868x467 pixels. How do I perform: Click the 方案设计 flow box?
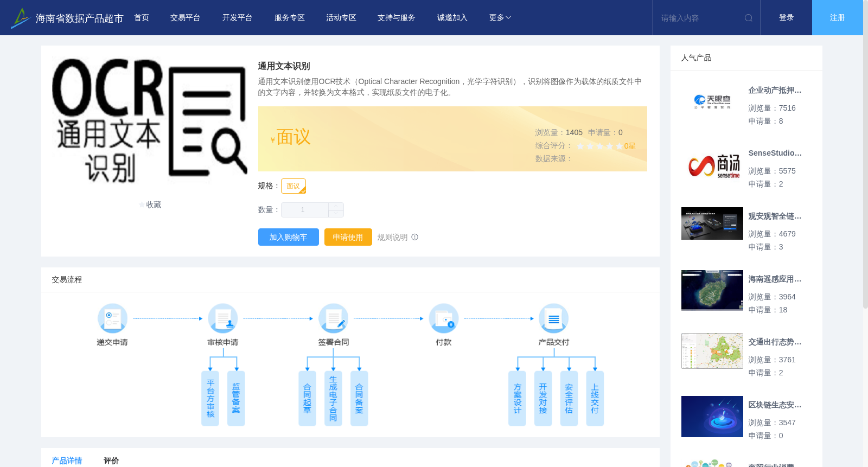517,399
